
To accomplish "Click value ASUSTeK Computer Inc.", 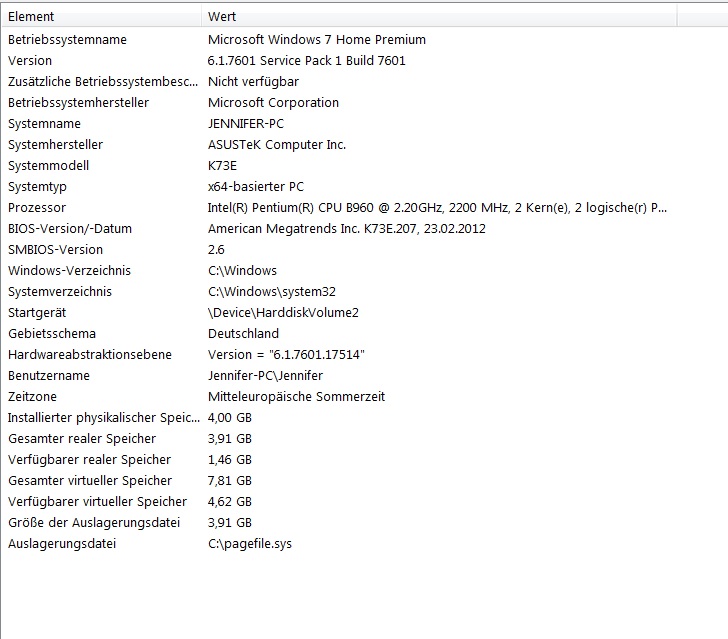I will click(x=277, y=144).
